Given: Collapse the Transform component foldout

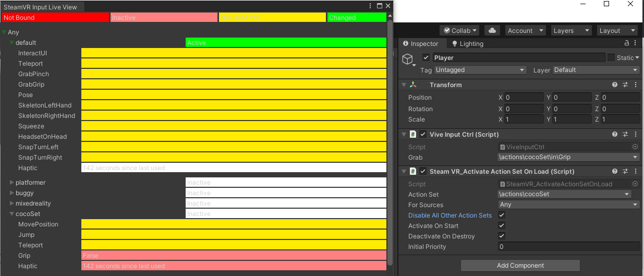Looking at the screenshot, I should tap(404, 85).
